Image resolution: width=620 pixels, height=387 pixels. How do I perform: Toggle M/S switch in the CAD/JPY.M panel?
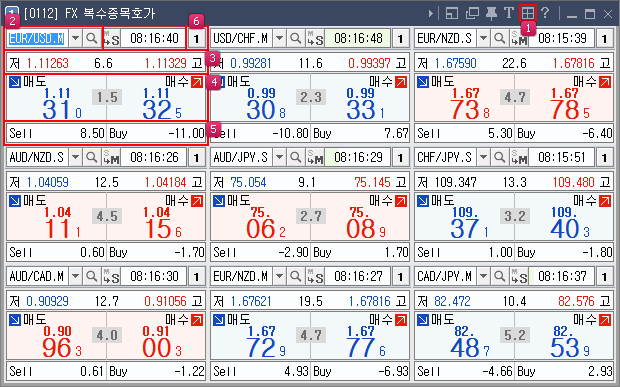[520, 276]
